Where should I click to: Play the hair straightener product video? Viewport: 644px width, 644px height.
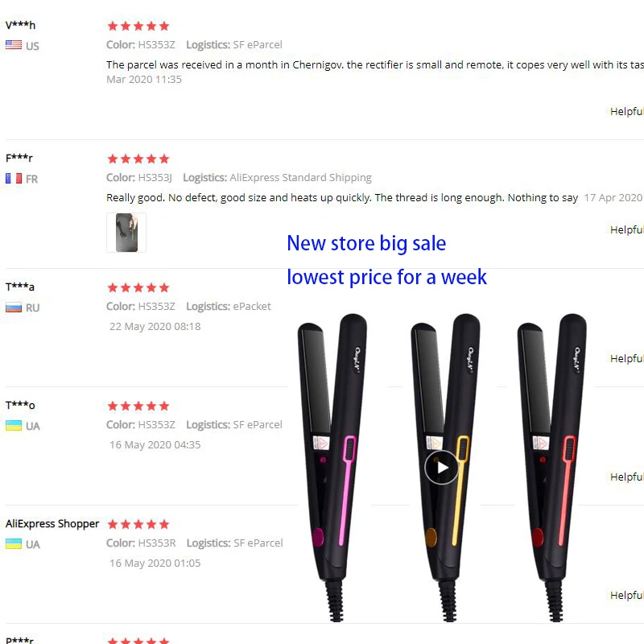click(x=441, y=468)
